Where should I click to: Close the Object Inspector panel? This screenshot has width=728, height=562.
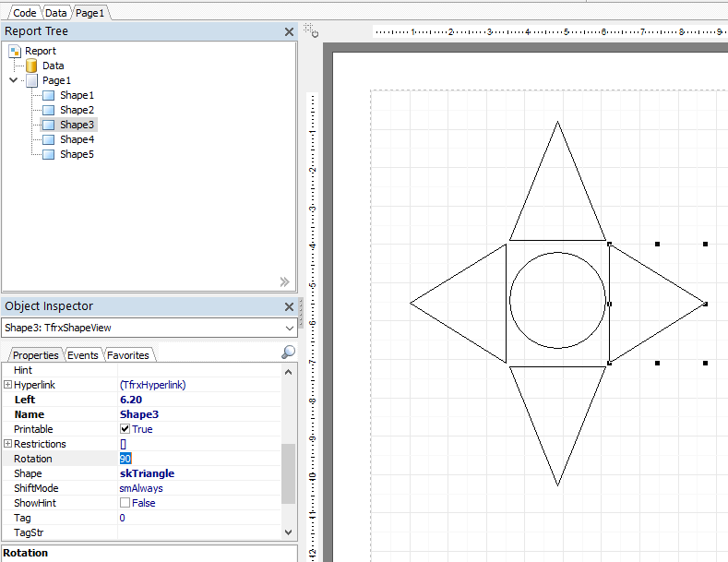pyautogui.click(x=289, y=306)
